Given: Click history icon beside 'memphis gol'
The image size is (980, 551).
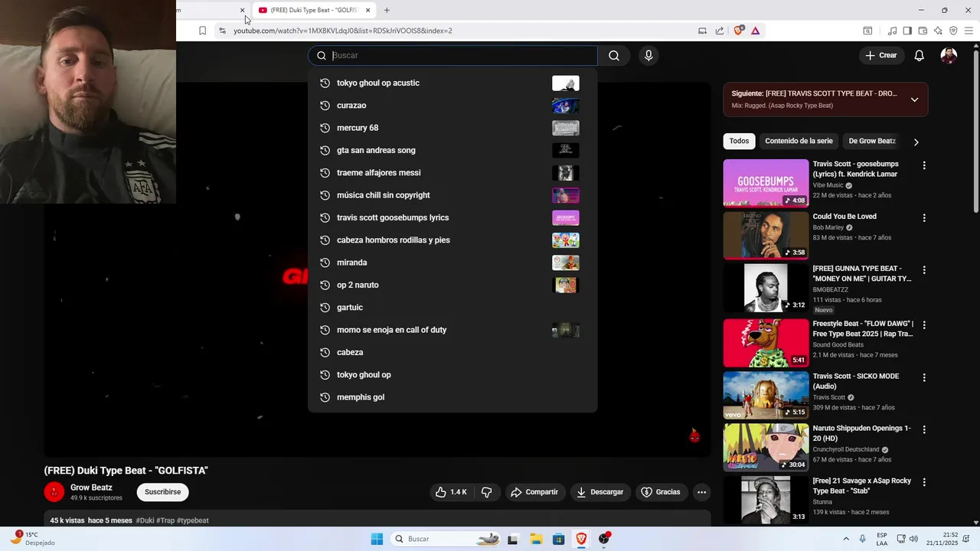Looking at the screenshot, I should [325, 397].
